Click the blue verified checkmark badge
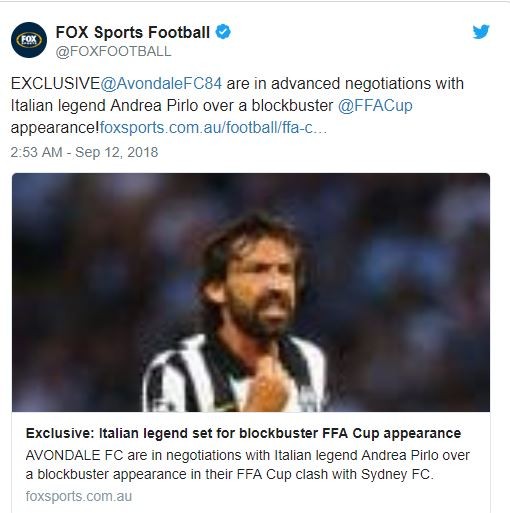This screenshot has width=510, height=513. 223,32
